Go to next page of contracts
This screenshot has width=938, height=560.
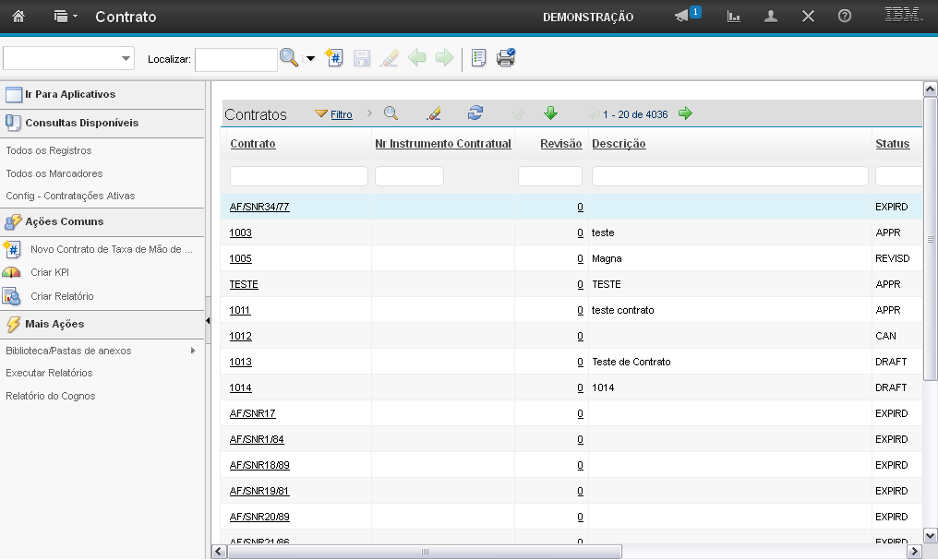tap(685, 113)
